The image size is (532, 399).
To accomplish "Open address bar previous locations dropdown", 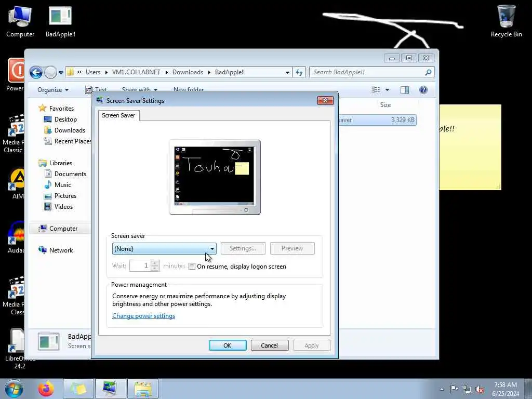I will [x=287, y=72].
